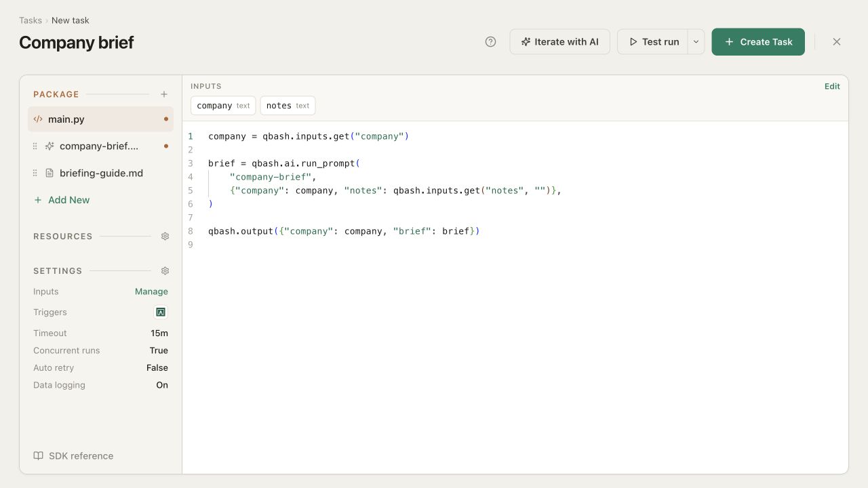This screenshot has height=488, width=868.
Task: Click the Triggers icon
Action: click(161, 312)
